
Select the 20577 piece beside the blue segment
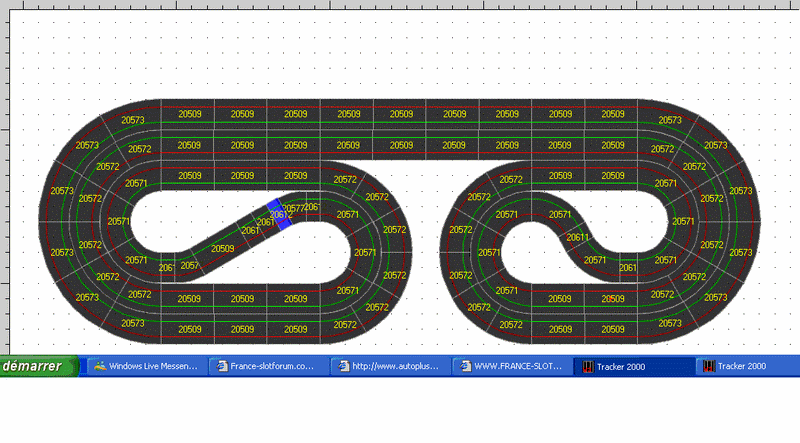296,208
